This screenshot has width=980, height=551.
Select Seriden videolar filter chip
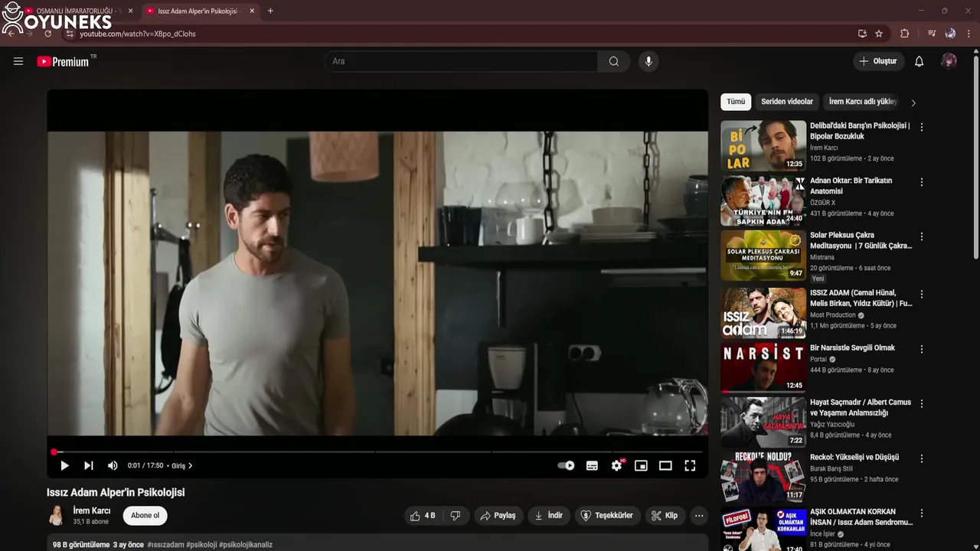(787, 102)
